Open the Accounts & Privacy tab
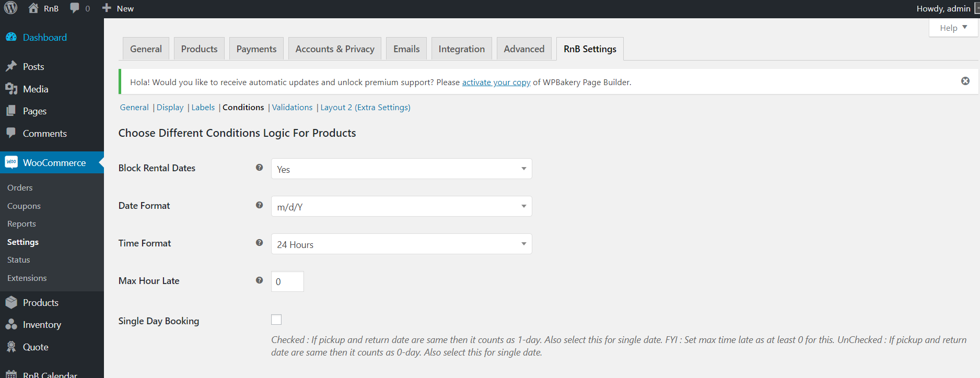The height and width of the screenshot is (378, 980). click(334, 49)
